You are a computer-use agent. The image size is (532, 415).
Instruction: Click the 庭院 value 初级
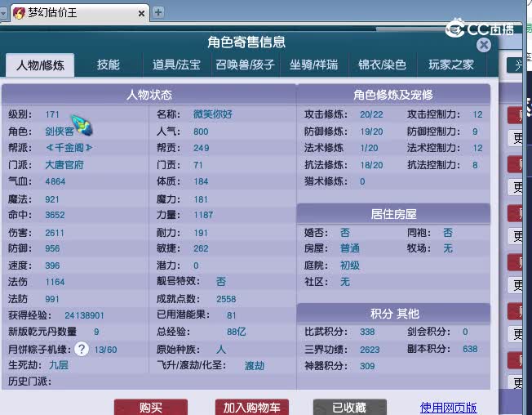pos(350,265)
